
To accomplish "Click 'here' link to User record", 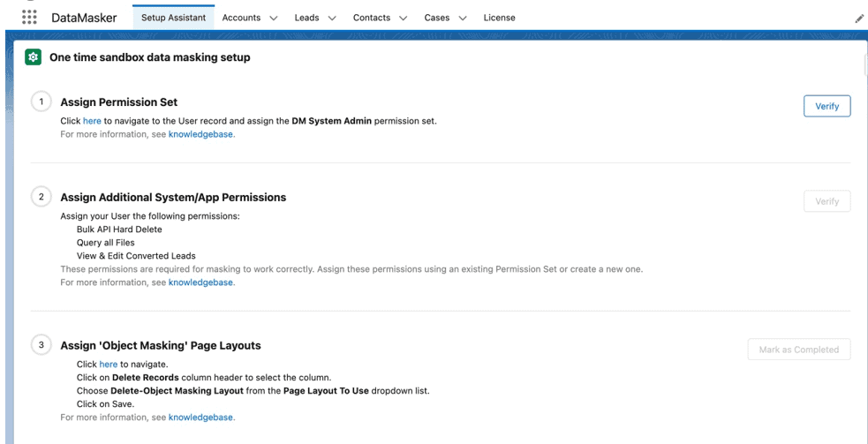I will (x=92, y=121).
